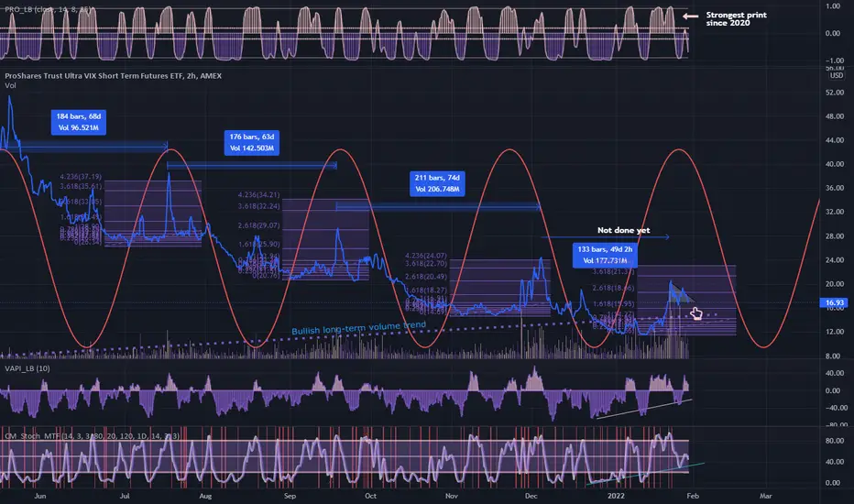This screenshot has width=854, height=504.
Task: Click the 28.00 price axis label
Action: pyautogui.click(x=835, y=236)
